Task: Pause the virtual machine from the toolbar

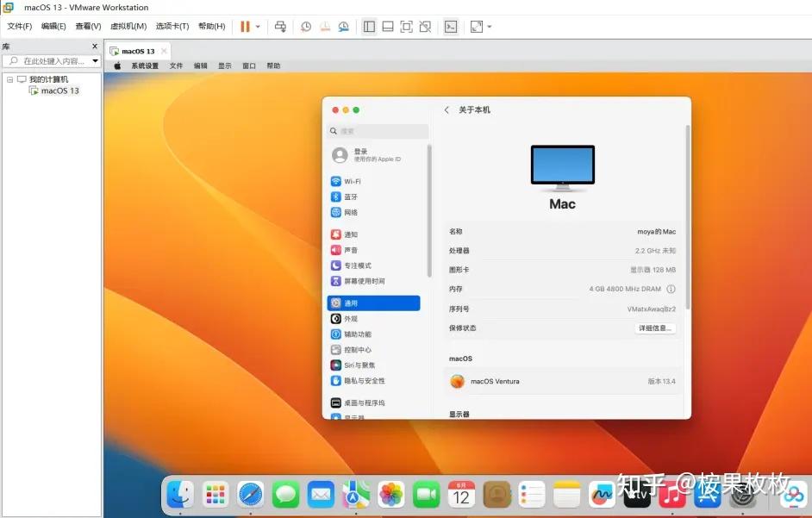Action: (x=245, y=27)
